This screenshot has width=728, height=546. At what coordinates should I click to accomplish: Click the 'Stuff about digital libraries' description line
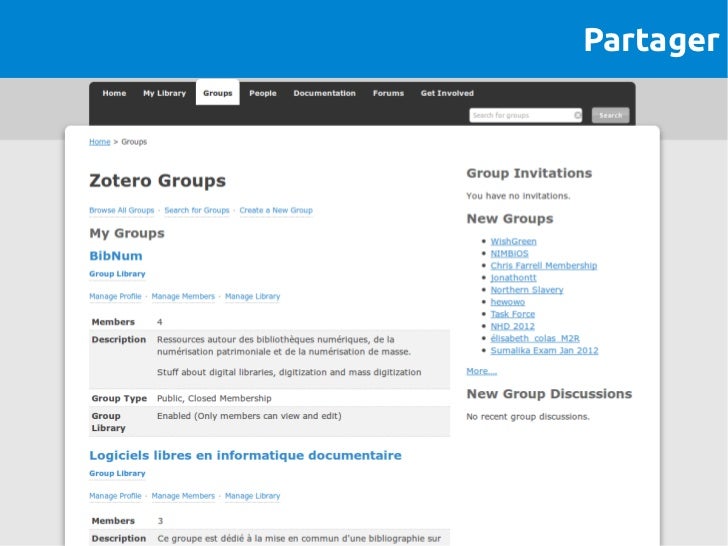coord(289,372)
